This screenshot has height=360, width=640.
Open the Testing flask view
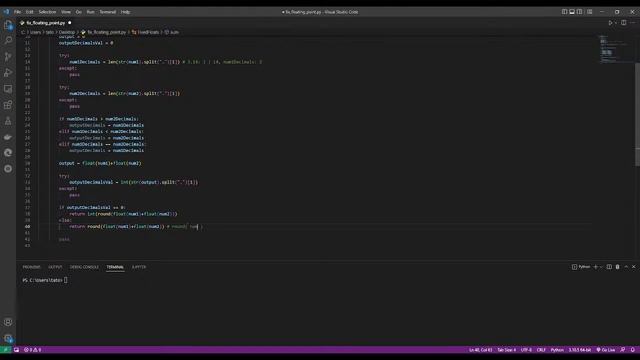tap(8, 121)
